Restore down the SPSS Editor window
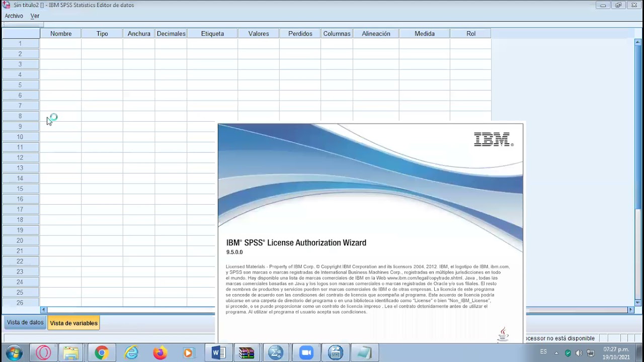 [618, 5]
